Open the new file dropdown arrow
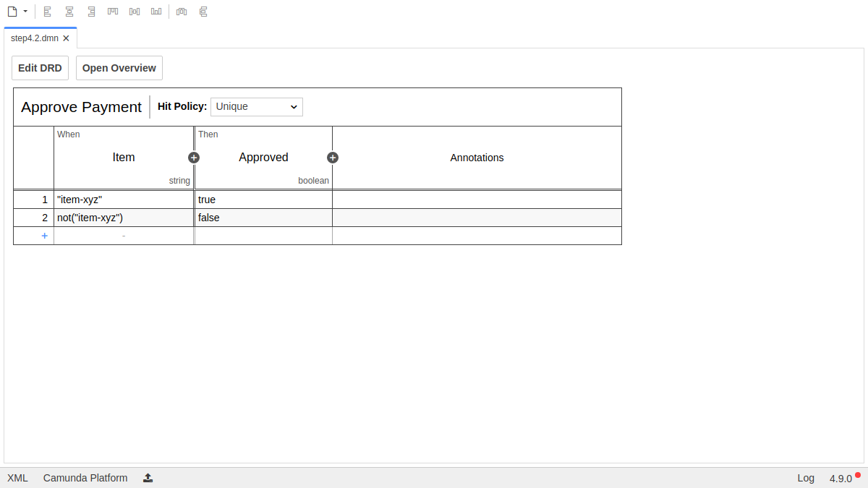This screenshot has height=488, width=868. (25, 12)
